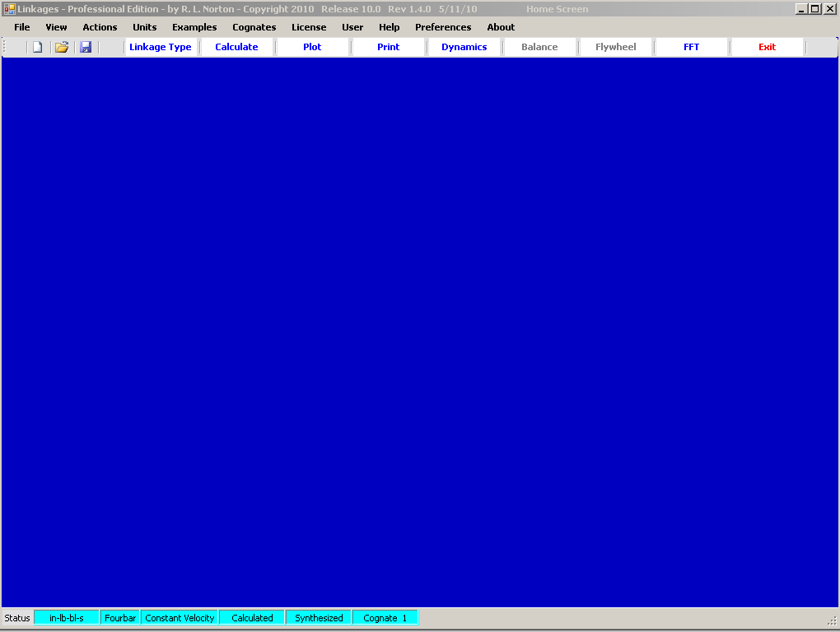This screenshot has height=632, width=840.
Task: Click the toolbar drag grip handle
Action: 4,47
